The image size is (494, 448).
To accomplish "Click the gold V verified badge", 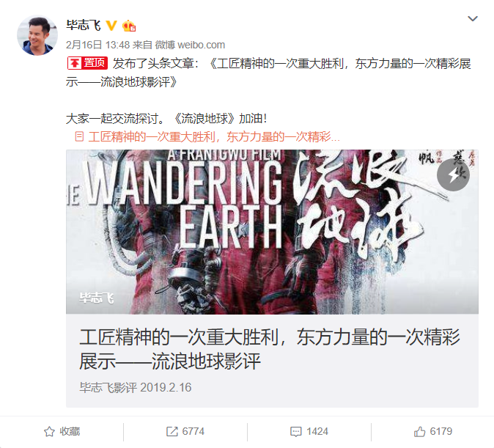I will [x=111, y=26].
